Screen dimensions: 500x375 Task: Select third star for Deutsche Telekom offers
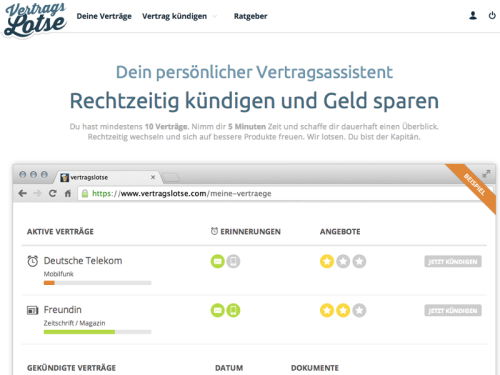359,261
